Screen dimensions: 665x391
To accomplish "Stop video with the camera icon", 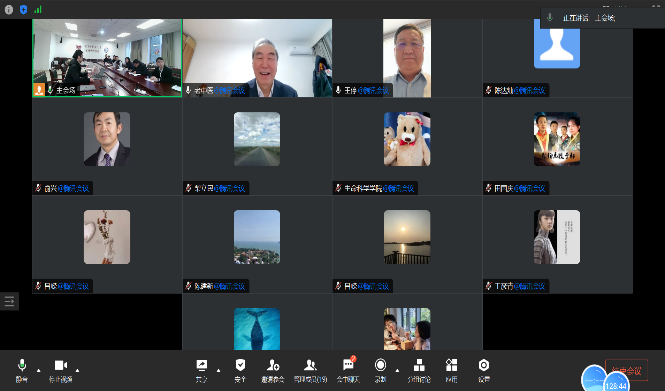I will pyautogui.click(x=61, y=370).
